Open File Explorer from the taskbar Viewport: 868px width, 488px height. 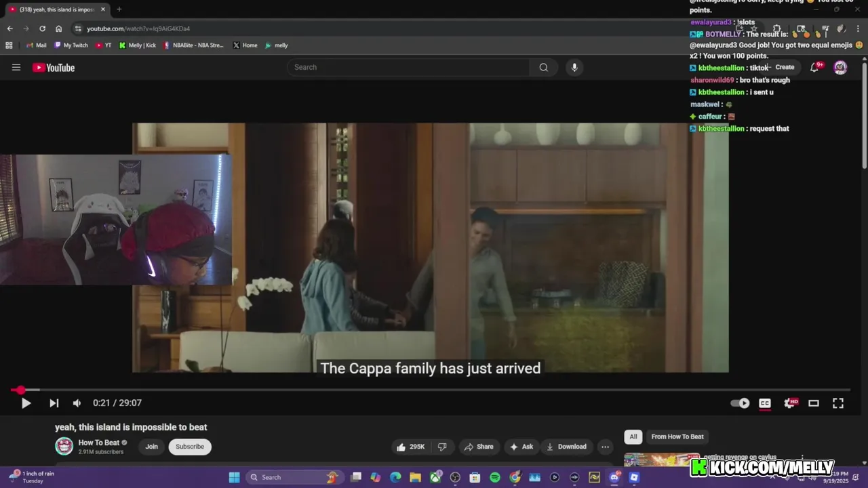[415, 477]
